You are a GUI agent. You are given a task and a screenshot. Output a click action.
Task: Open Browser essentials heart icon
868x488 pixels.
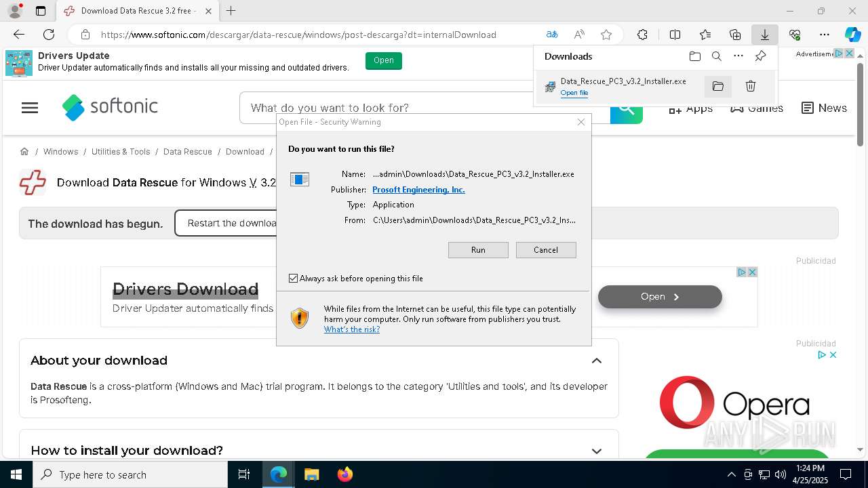[x=795, y=35]
